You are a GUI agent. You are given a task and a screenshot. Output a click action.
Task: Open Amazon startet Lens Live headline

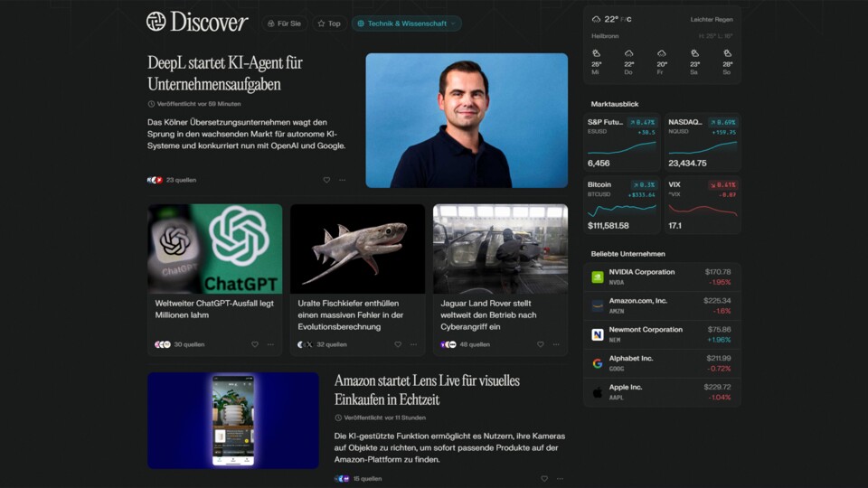point(427,389)
